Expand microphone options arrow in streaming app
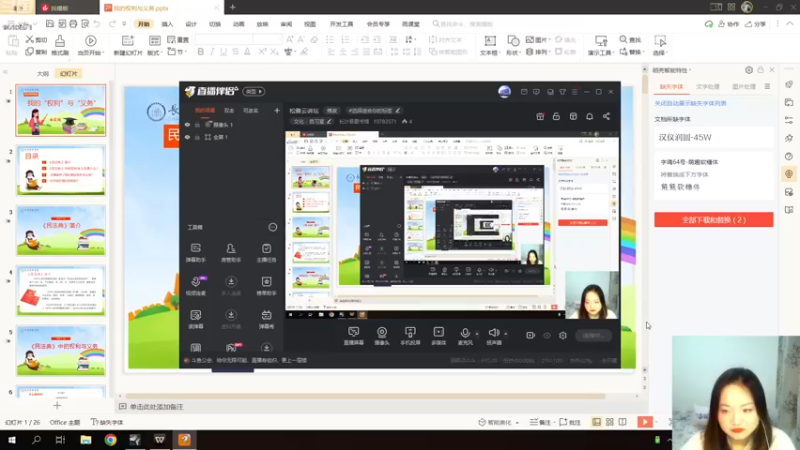This screenshot has height=450, width=800. [477, 334]
